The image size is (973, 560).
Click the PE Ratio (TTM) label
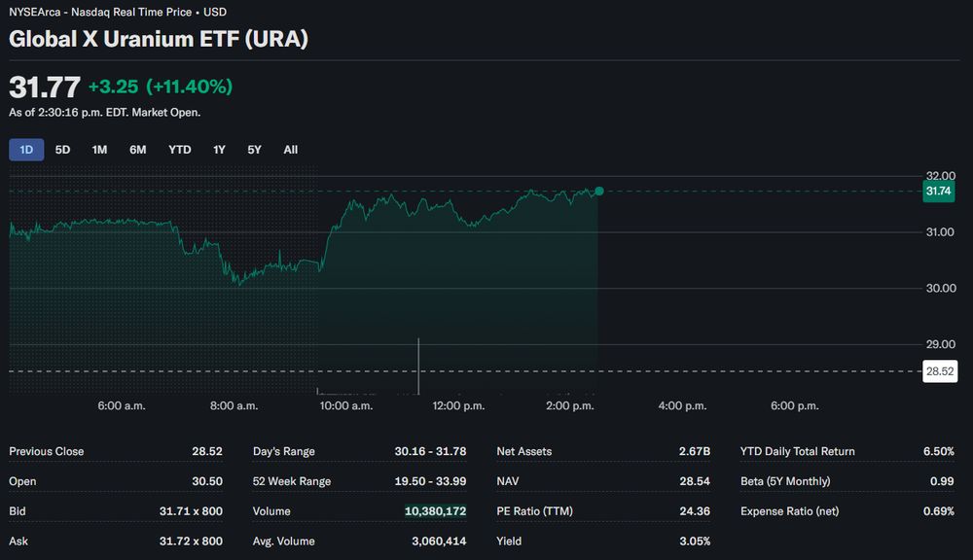pyautogui.click(x=534, y=511)
